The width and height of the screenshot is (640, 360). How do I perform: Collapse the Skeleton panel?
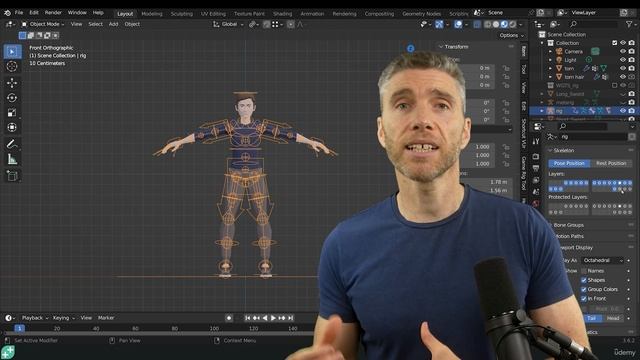[x=550, y=151]
